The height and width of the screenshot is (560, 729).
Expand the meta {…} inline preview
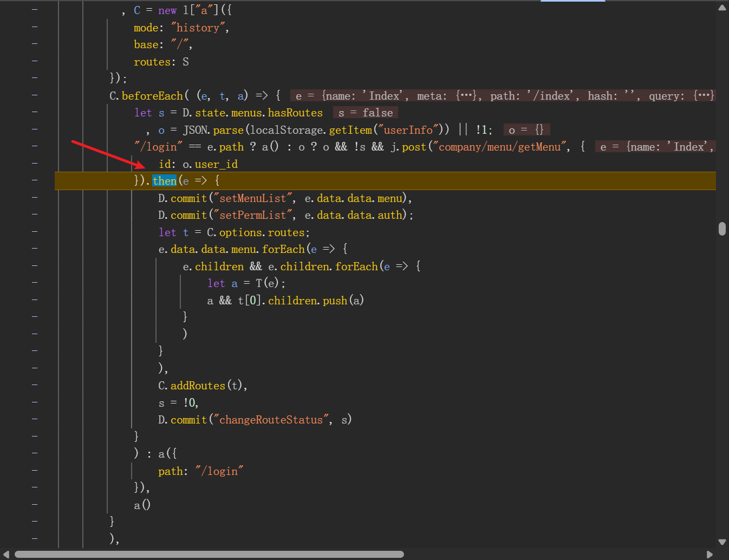click(x=466, y=96)
